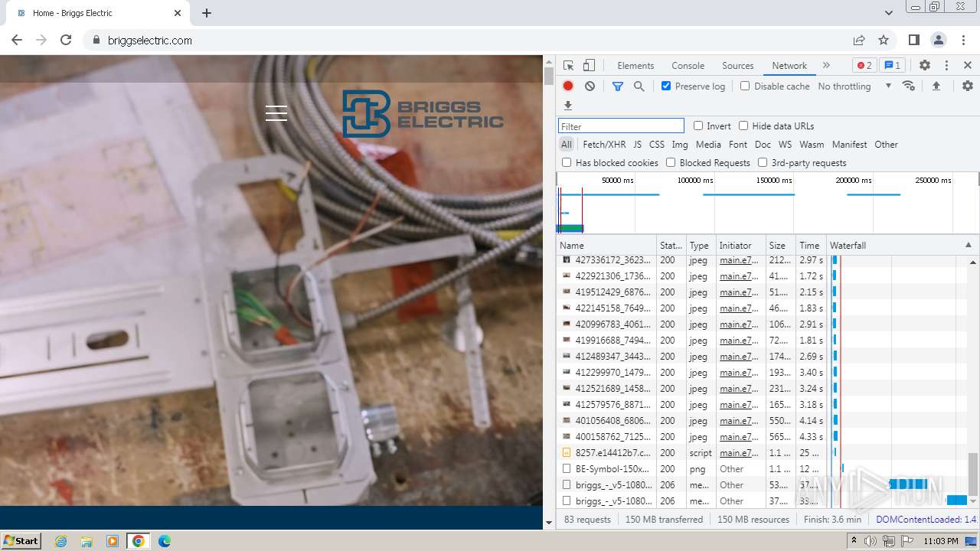
Task: Filter requests by Font
Action: coord(738,144)
